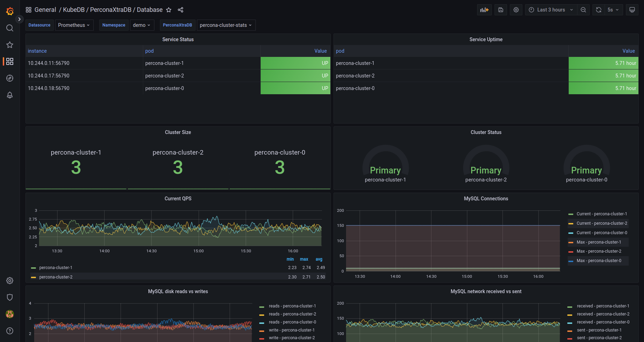Share the dashboard via the share icon
This screenshot has width=644, height=342.
(x=181, y=10)
